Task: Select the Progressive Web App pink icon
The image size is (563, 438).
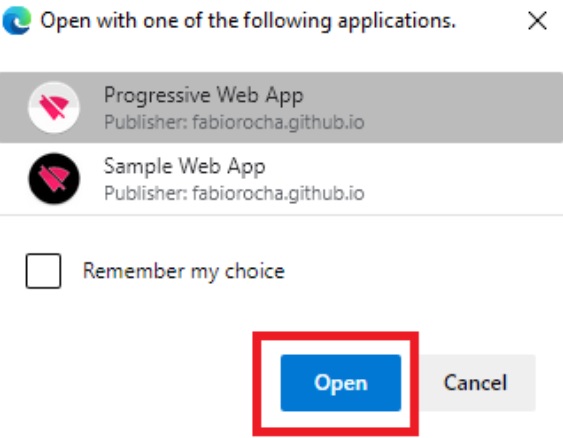Action: coord(54,107)
